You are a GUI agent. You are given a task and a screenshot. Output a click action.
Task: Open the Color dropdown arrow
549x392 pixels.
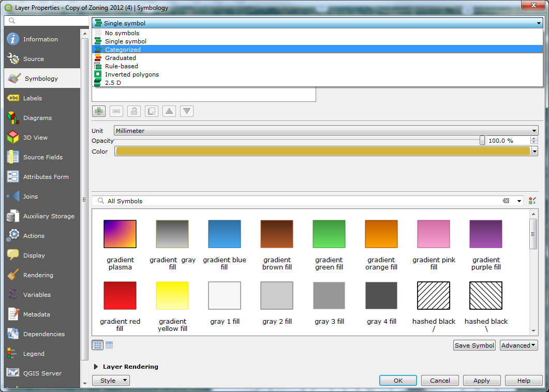coord(535,151)
